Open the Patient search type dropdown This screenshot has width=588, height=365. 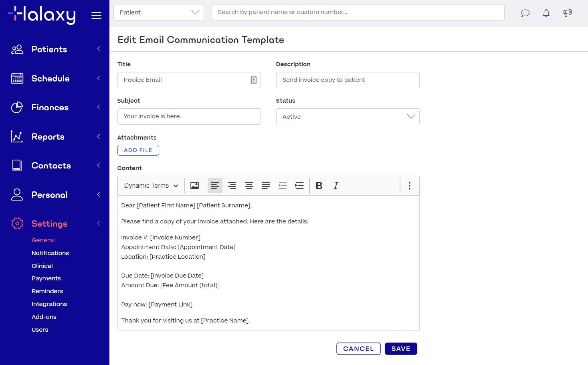159,12
